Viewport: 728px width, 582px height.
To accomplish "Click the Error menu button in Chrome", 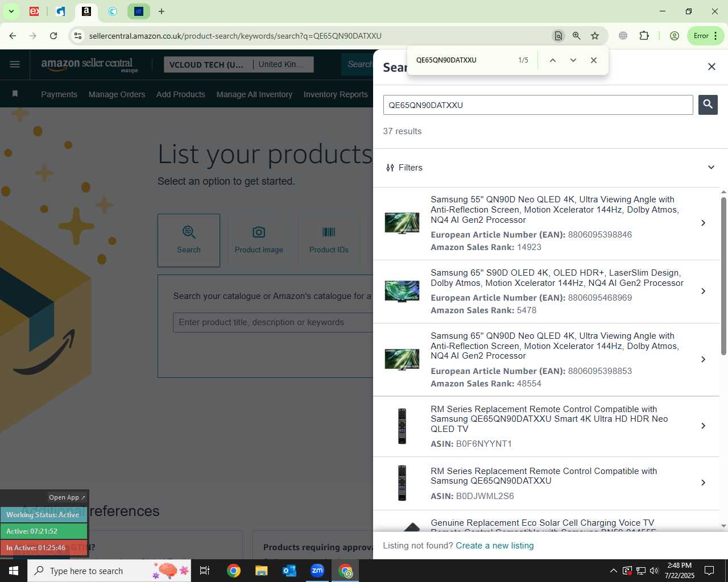I will (x=705, y=36).
